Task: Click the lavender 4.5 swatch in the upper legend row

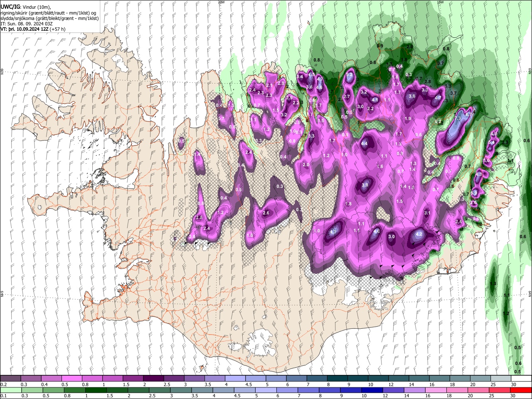Action: click(255, 379)
